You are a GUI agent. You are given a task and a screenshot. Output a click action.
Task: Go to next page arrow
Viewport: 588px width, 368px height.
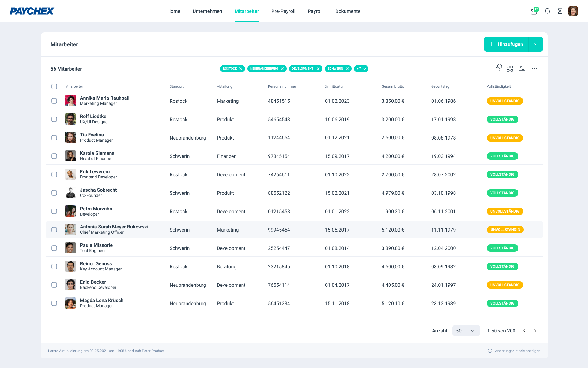coord(535,331)
